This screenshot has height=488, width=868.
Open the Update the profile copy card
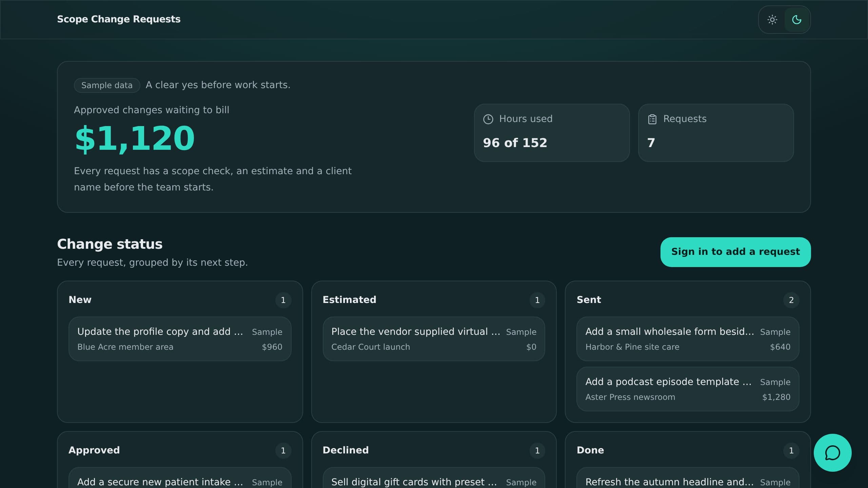point(180,339)
